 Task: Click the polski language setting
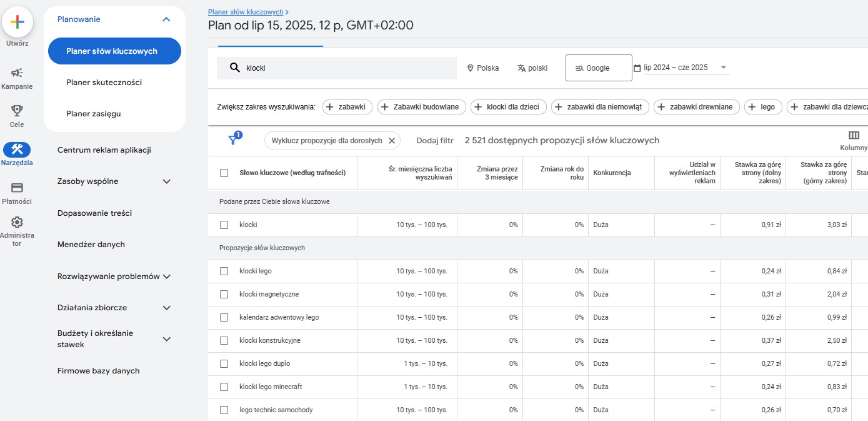pos(532,68)
